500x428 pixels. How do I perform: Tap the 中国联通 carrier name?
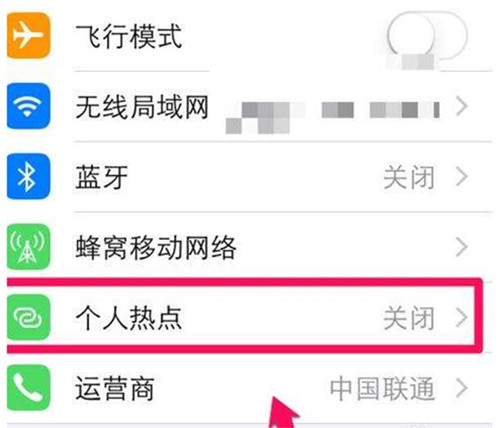pos(382,388)
